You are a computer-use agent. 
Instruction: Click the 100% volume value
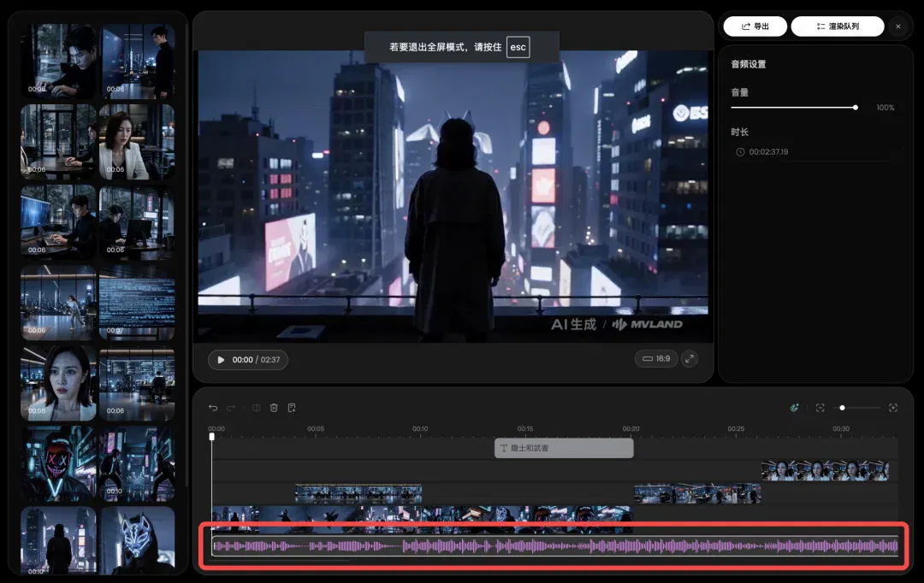(x=885, y=108)
